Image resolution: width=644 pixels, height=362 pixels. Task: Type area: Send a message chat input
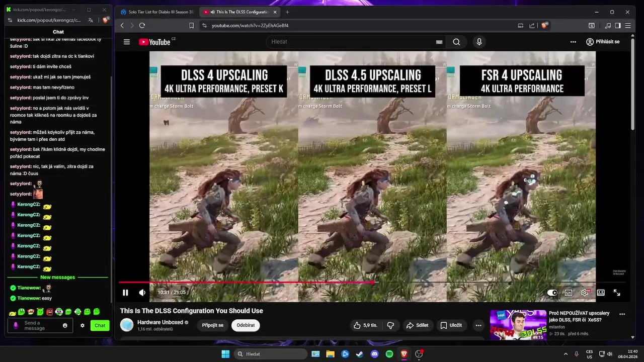tap(40, 325)
